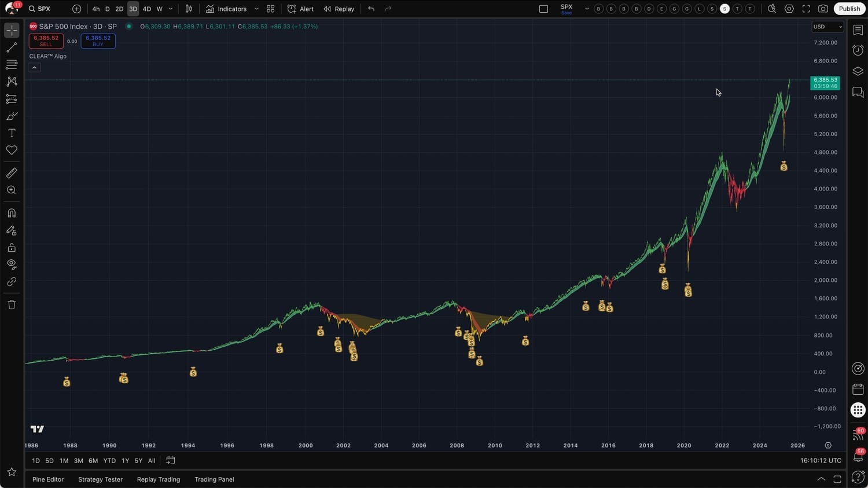Open the Indicators dialog

pos(227,9)
